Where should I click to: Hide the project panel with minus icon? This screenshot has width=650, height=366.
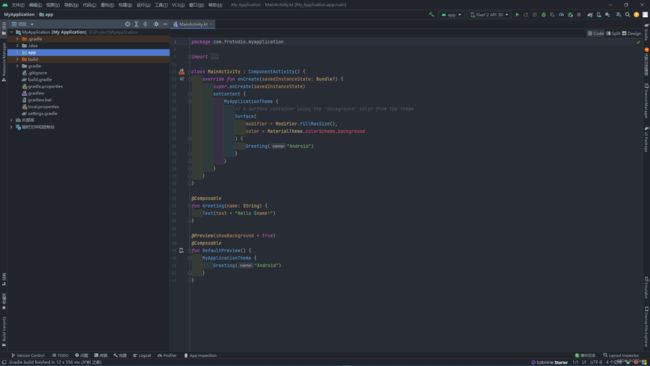click(165, 24)
